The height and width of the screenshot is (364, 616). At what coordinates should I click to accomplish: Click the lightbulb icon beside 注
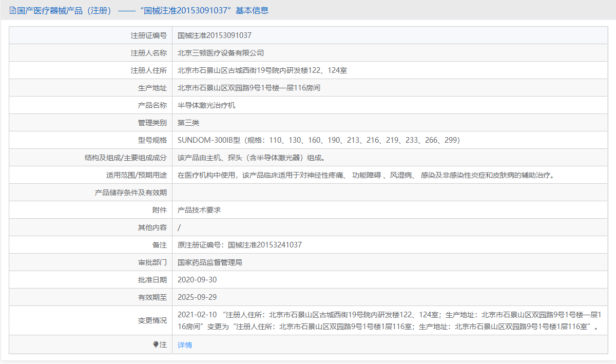pyautogui.click(x=155, y=345)
